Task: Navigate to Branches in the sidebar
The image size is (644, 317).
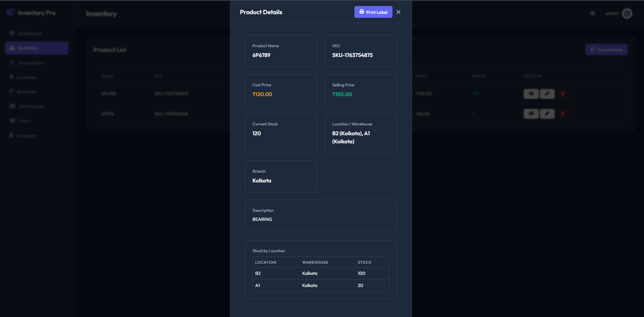Action: coord(26,92)
